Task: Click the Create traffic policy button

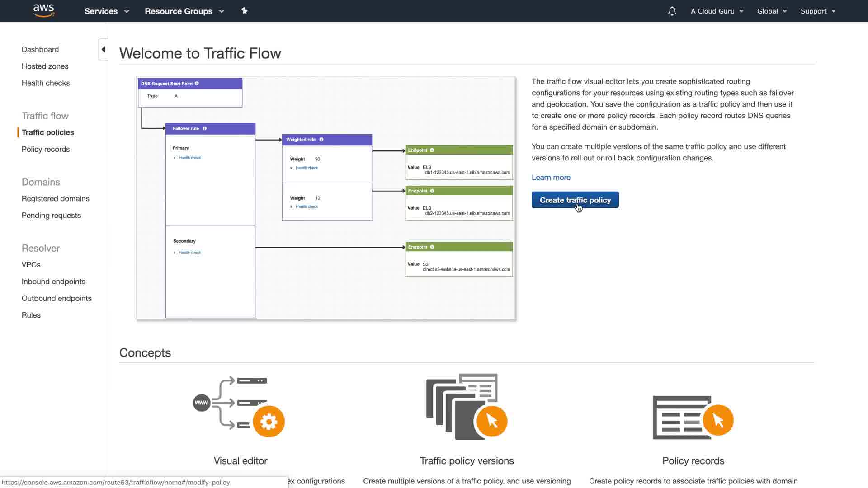Action: point(575,200)
